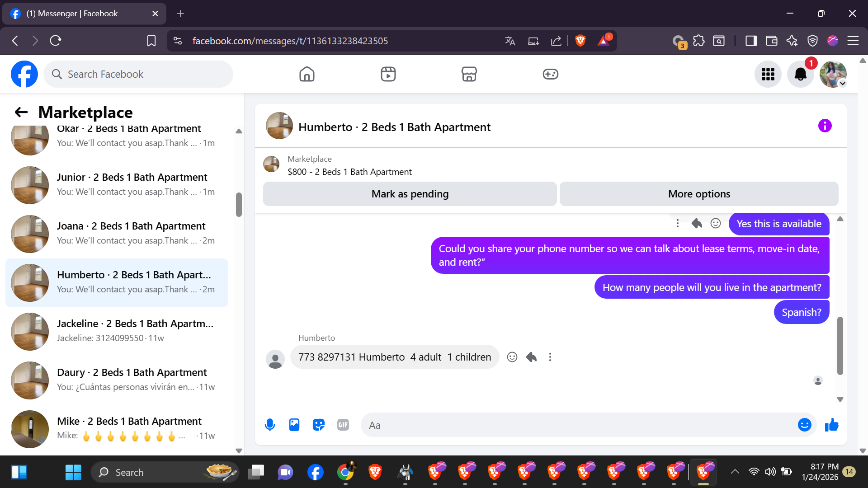
Task: Toggle Brave Shields for this site
Action: [580, 41]
